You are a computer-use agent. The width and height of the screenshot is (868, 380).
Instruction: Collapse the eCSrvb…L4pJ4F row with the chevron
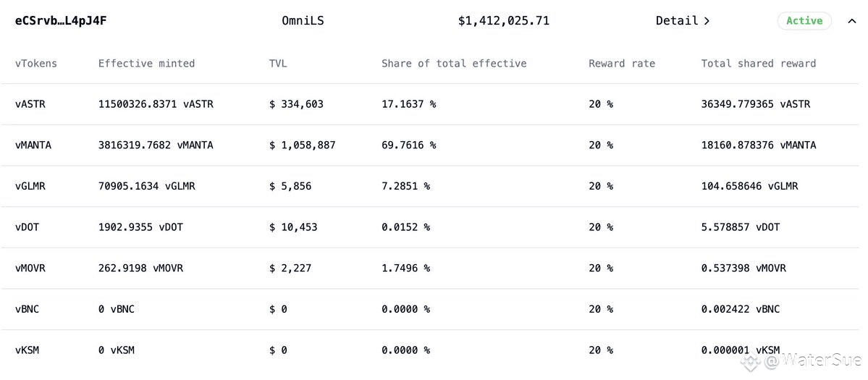(x=851, y=21)
